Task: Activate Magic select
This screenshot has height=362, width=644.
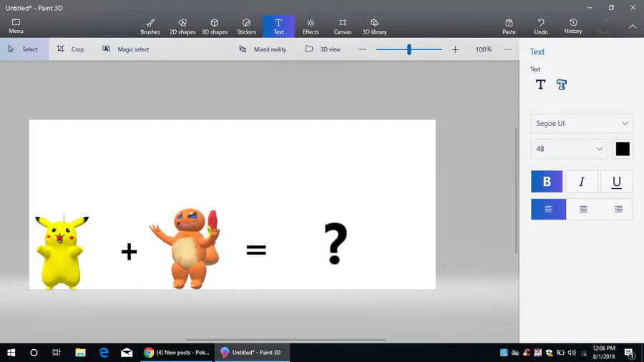Action: click(126, 49)
